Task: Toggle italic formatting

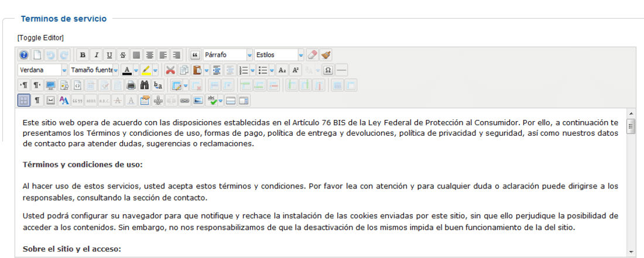Action: [97, 54]
